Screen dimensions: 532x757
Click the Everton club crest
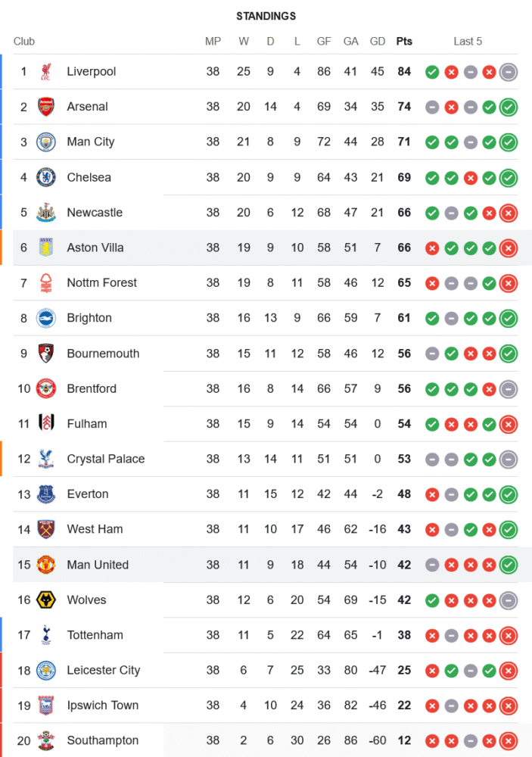[46, 494]
